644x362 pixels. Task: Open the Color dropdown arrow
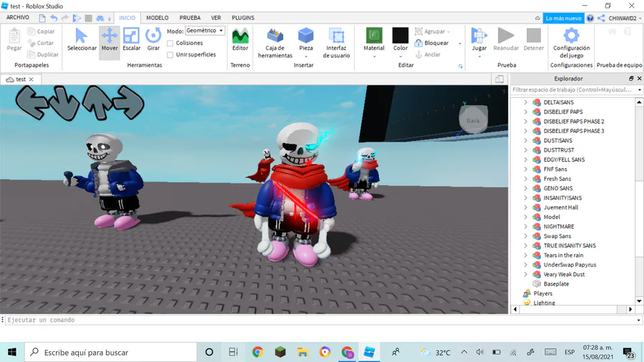[x=401, y=57]
